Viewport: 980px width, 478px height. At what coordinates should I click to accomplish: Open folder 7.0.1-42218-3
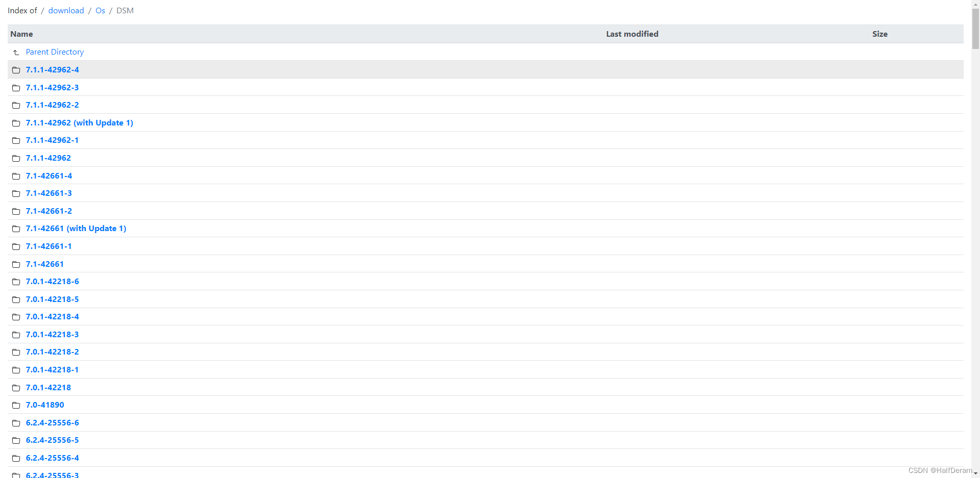click(53, 335)
